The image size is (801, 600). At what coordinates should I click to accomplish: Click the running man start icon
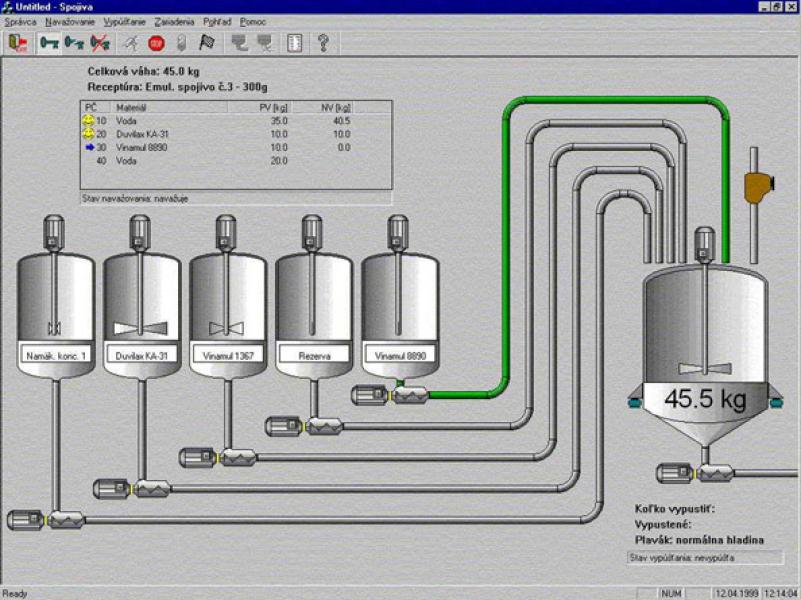click(x=131, y=43)
